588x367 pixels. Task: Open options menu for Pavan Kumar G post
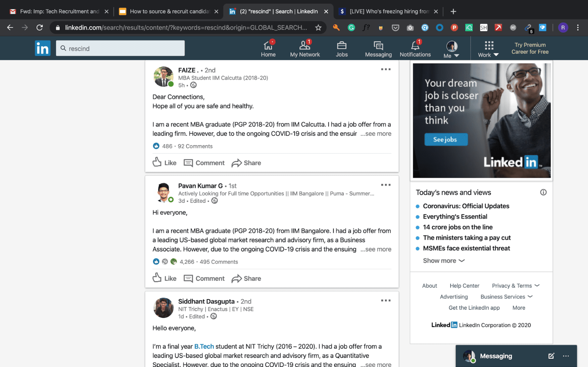pos(386,185)
